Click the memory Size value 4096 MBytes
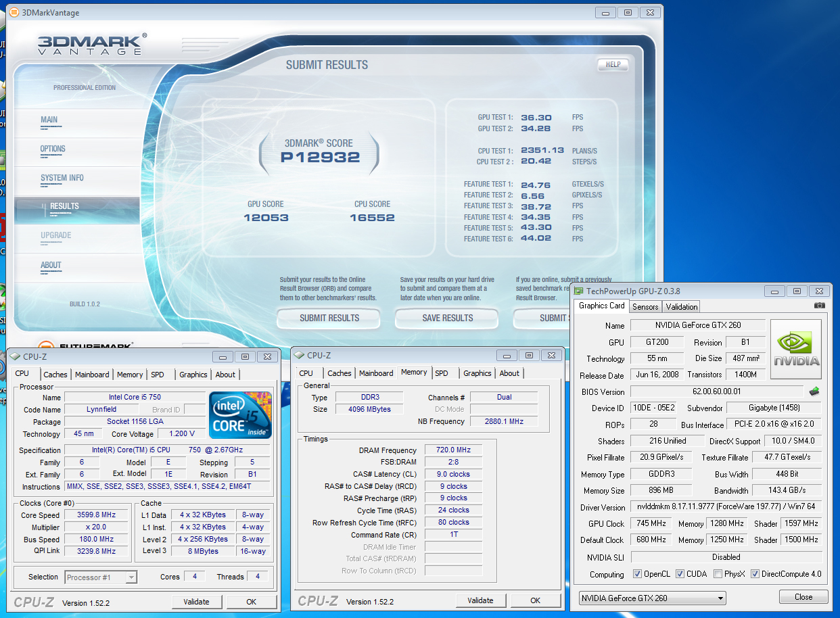 pyautogui.click(x=369, y=409)
